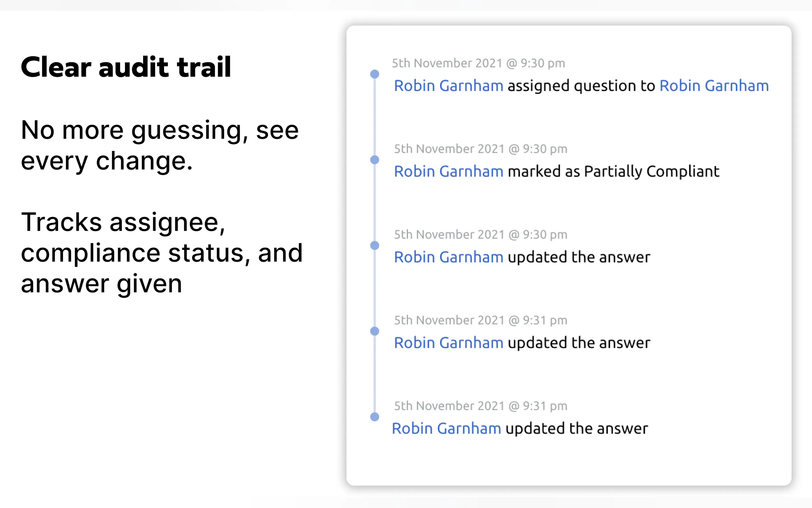Click the timestamp above the assigned question entry
Screen dimensions: 812x508
pyautogui.click(x=478, y=63)
